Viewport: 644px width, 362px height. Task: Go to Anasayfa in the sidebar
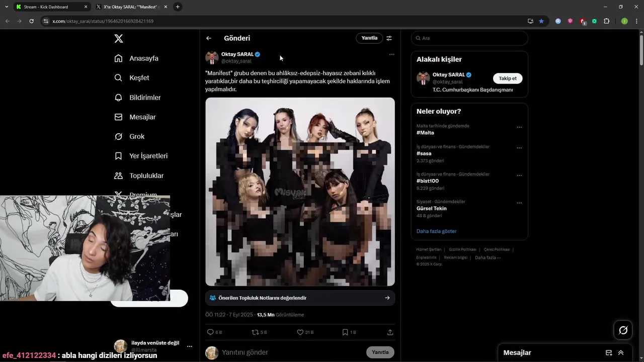click(x=136, y=58)
